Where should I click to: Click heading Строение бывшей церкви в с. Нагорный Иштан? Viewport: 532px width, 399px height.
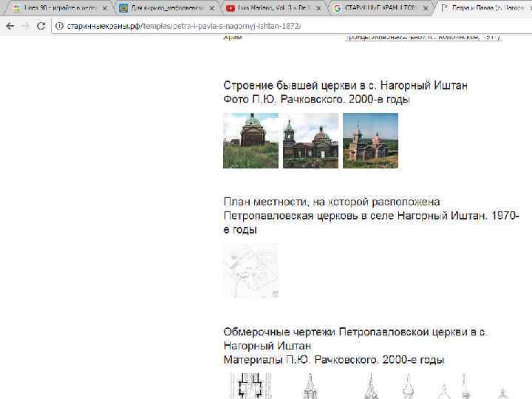[345, 85]
